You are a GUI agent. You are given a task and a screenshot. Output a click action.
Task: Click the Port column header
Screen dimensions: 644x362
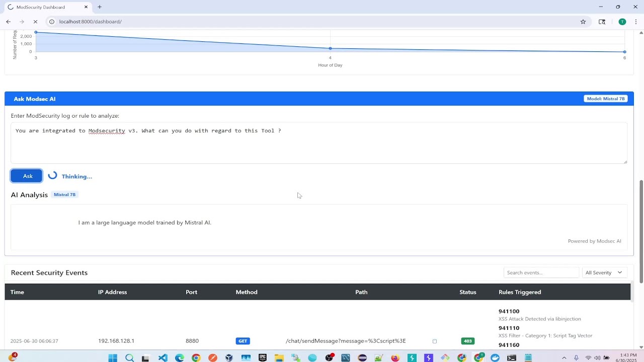click(x=191, y=292)
